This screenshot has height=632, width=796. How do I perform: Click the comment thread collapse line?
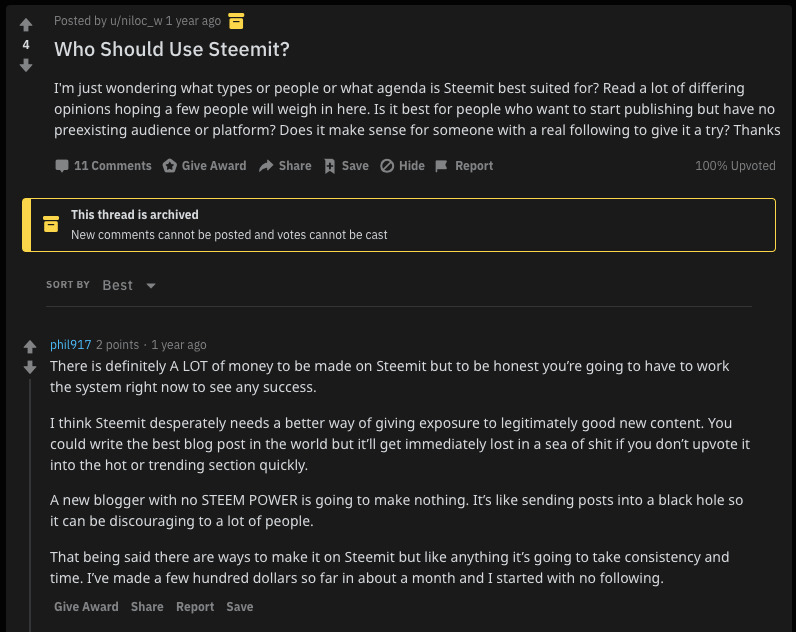pos(30,500)
